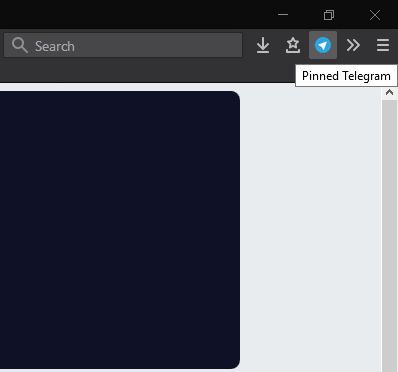Image resolution: width=398 pixels, height=372 pixels.
Task: Click the scrollbar up arrow
Action: (x=389, y=93)
